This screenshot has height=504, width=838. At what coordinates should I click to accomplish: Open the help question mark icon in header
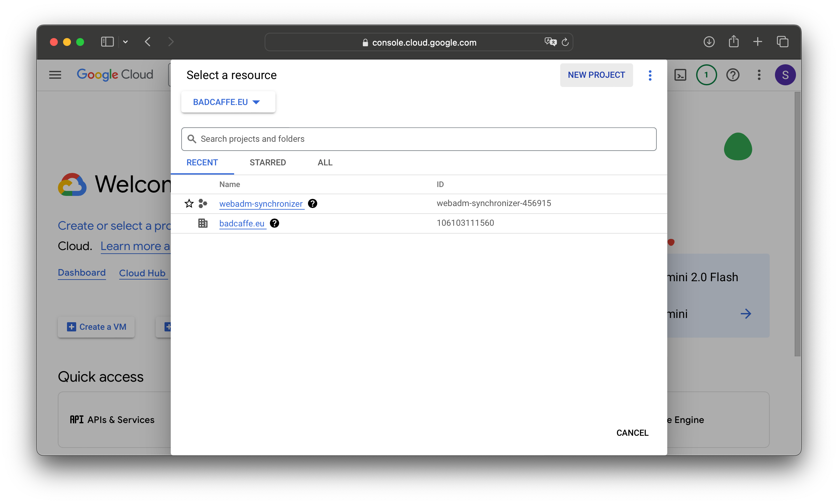pyautogui.click(x=733, y=75)
